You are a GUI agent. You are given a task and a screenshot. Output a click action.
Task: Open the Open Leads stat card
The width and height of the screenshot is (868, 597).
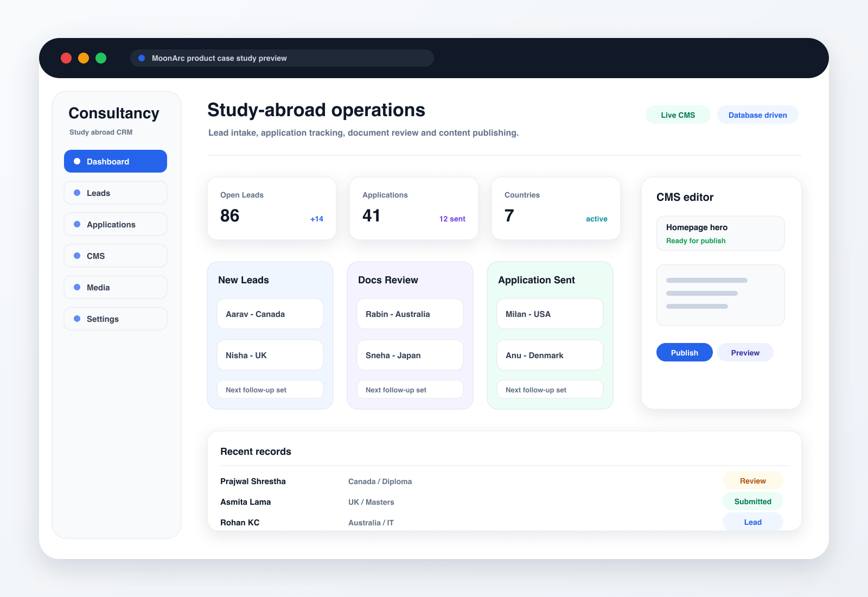coord(272,208)
